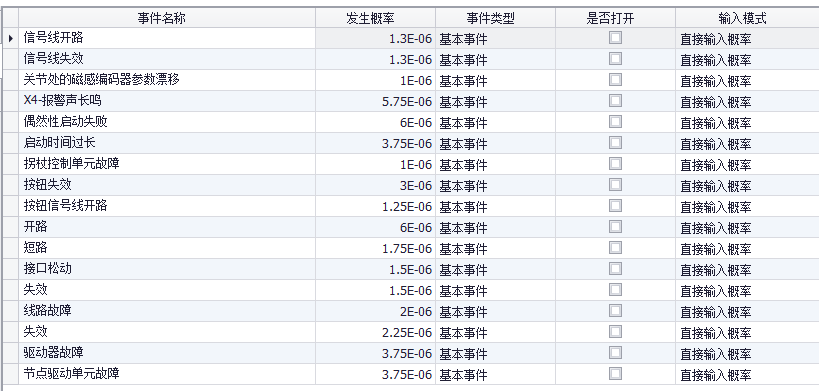The image size is (819, 391).
Task: Toggle checkbox for 失效 row with 1.5E-06
Action: 615,289
